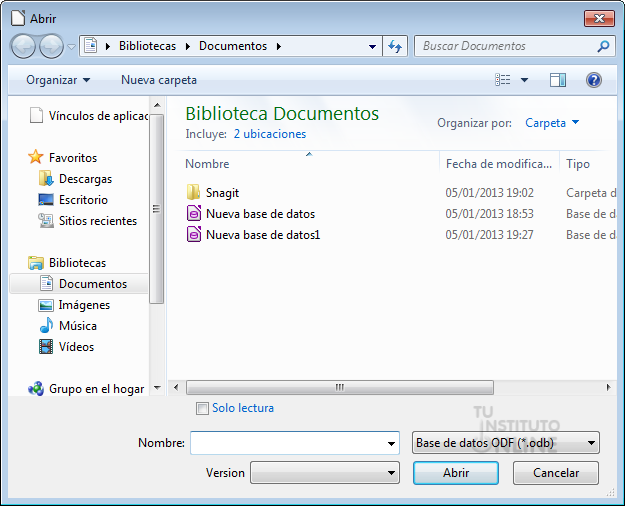Viewport: 625px width, 506px height.
Task: Click the horizontal scrollbar in file list
Action: (x=340, y=387)
